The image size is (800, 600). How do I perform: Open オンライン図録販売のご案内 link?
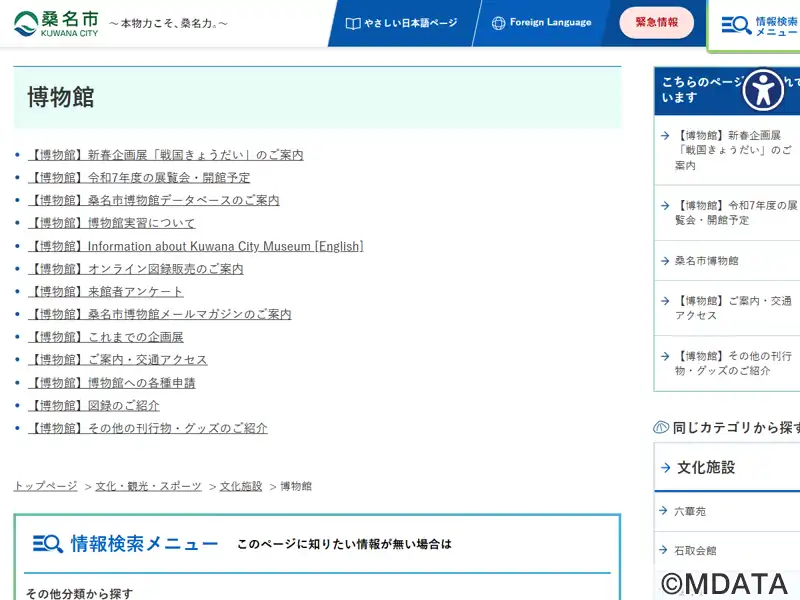pos(136,269)
